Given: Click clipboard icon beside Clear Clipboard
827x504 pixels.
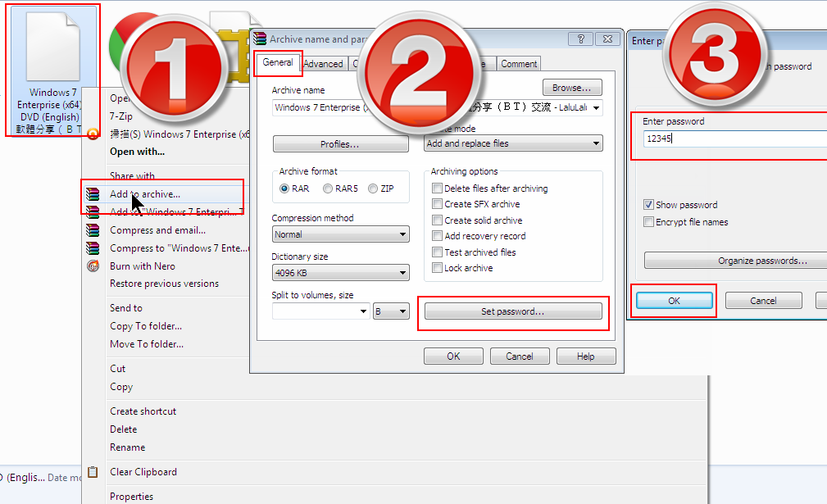Looking at the screenshot, I should [x=93, y=472].
